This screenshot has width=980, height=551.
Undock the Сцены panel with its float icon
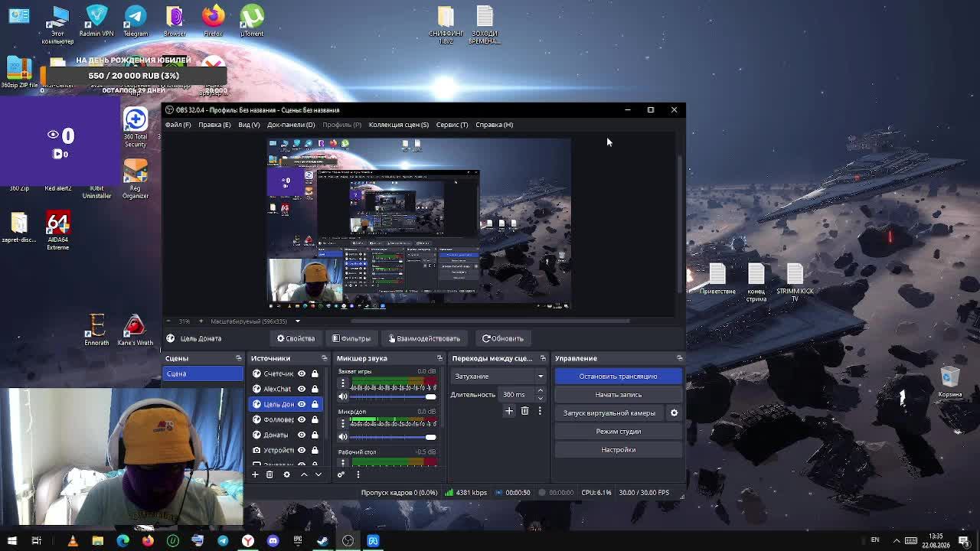point(238,358)
